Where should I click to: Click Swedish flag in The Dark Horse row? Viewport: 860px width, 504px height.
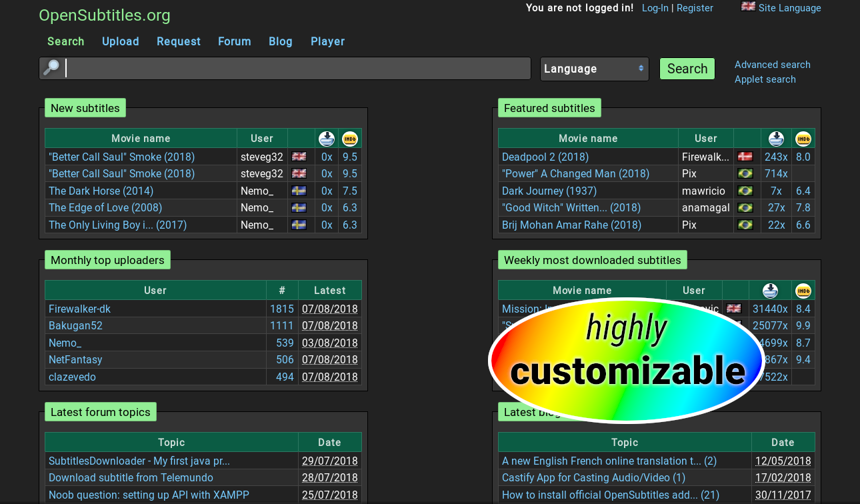pos(299,191)
